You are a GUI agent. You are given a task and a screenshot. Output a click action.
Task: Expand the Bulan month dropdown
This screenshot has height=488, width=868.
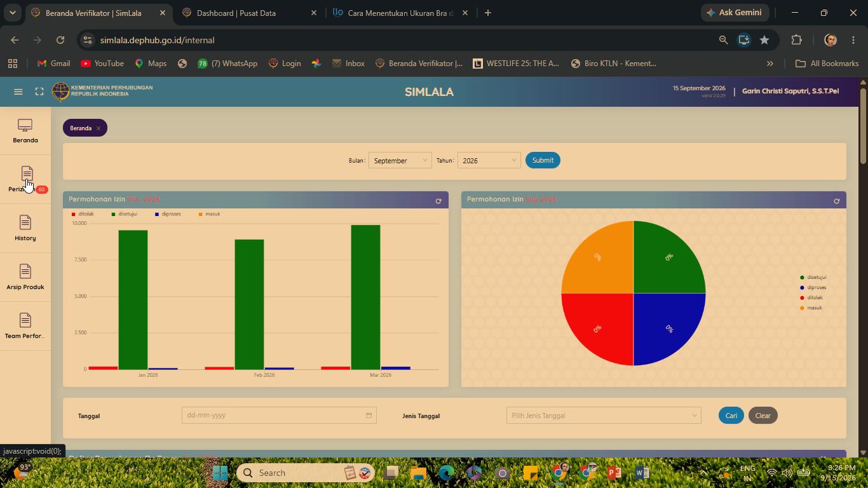tap(400, 161)
